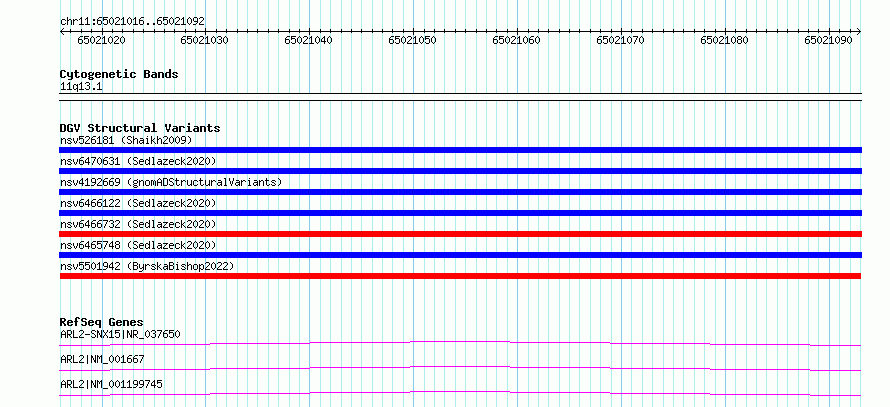Viewport: 890px width, 407px height.
Task: Click the blue bar under nsv6470631
Action: tap(460, 171)
